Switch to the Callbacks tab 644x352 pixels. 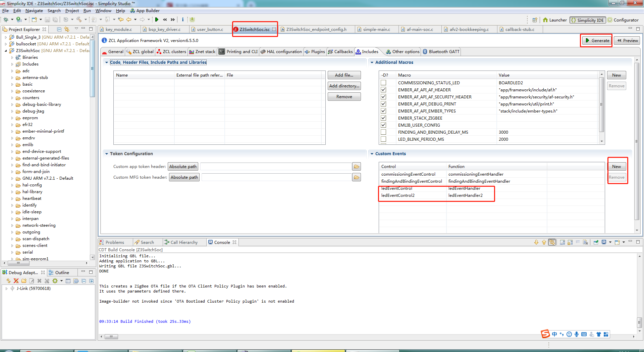coord(340,52)
